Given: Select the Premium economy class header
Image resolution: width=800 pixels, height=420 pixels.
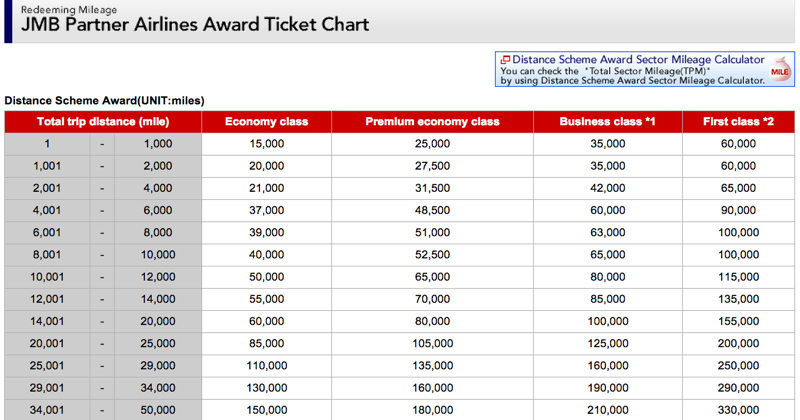Looking at the screenshot, I should pos(432,122).
